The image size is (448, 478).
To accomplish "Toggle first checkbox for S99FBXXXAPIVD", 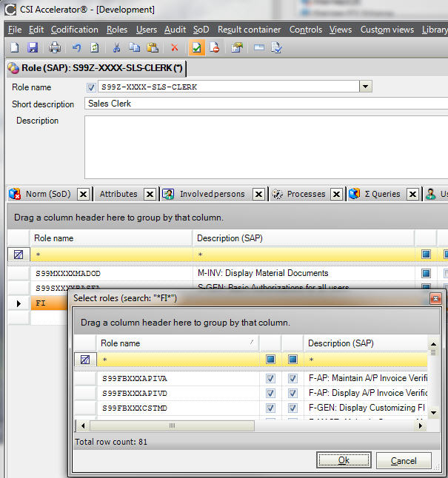I will click(x=270, y=393).
